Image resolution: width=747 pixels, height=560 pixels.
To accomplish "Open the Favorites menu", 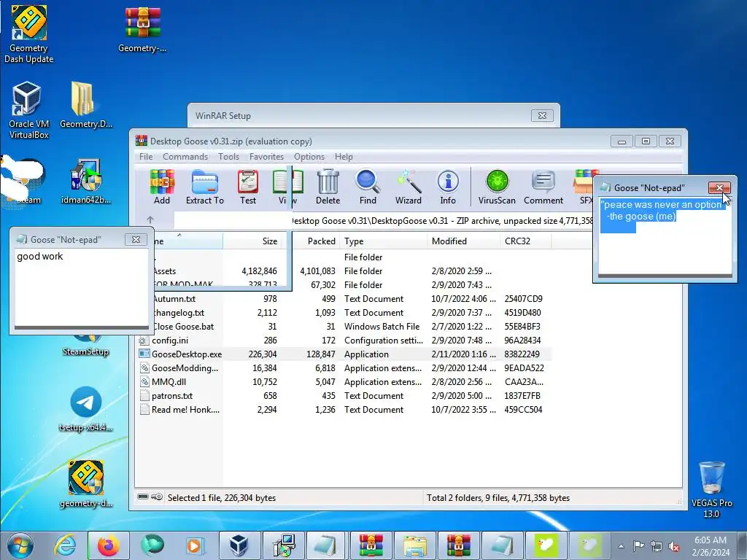I will [266, 157].
